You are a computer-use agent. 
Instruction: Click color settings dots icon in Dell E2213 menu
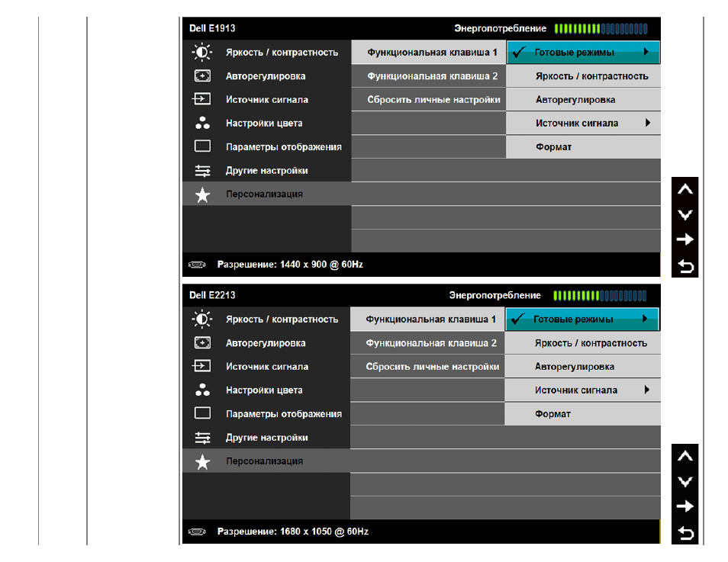click(x=202, y=390)
